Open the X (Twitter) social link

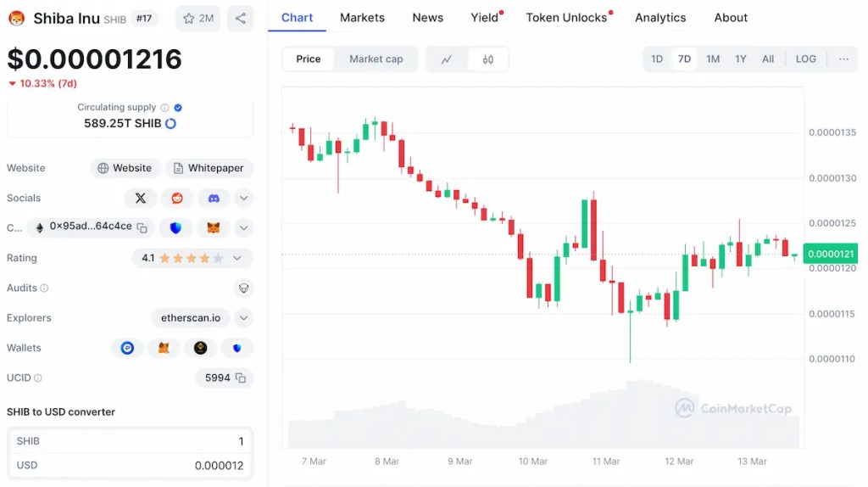141,198
